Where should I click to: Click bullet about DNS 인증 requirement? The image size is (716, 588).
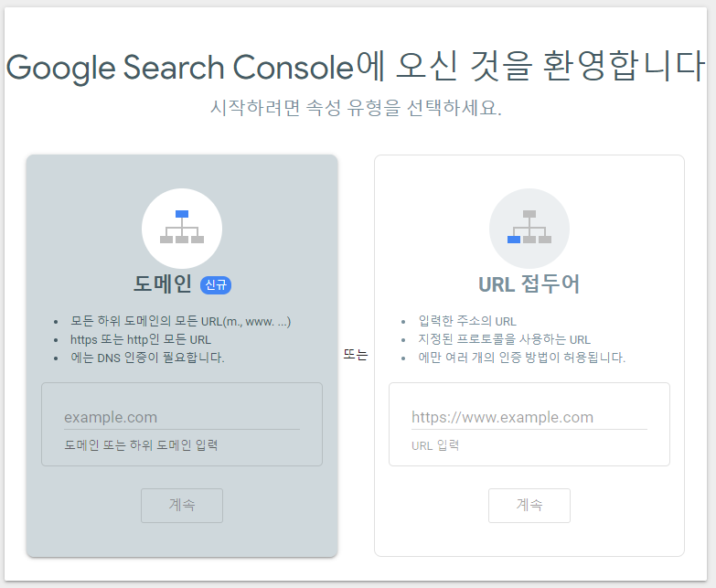coord(147,358)
